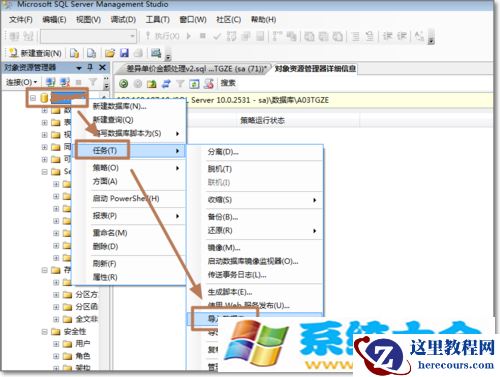The height and width of the screenshot is (377, 500).
Task: Expand the 分区方 tree node
Action: tap(56, 295)
